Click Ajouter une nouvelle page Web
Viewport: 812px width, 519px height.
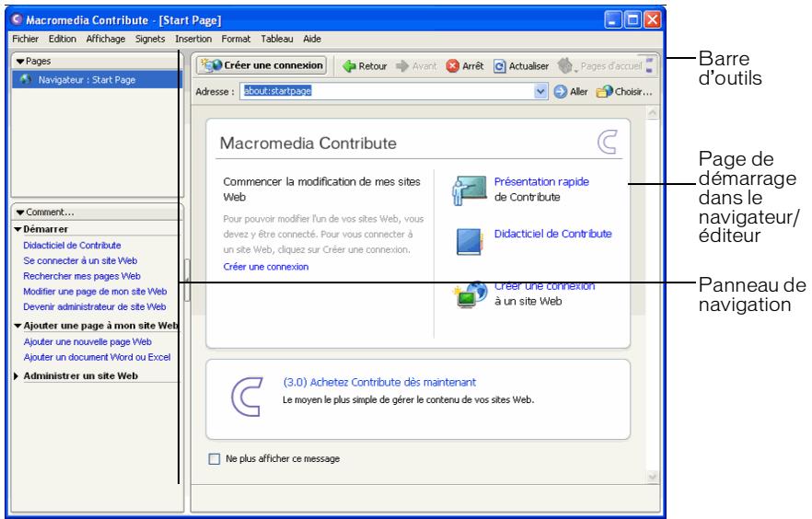tap(87, 342)
